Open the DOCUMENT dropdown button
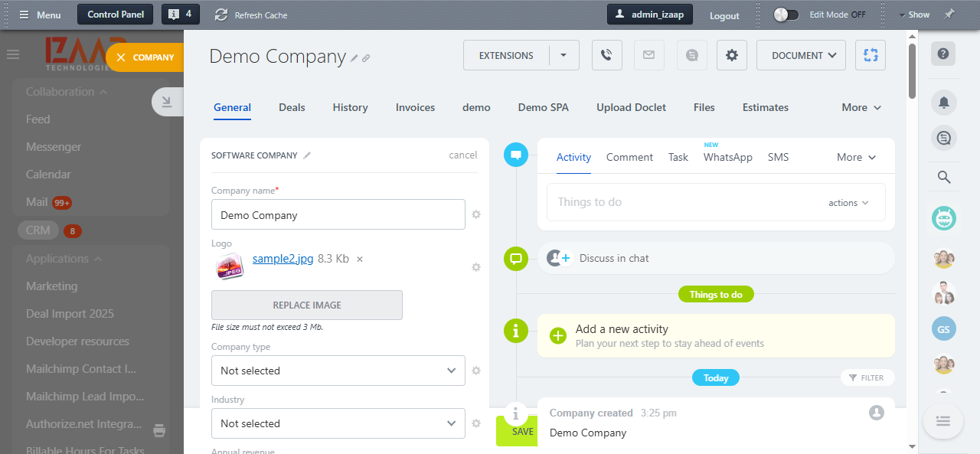This screenshot has height=454, width=980. click(x=801, y=55)
